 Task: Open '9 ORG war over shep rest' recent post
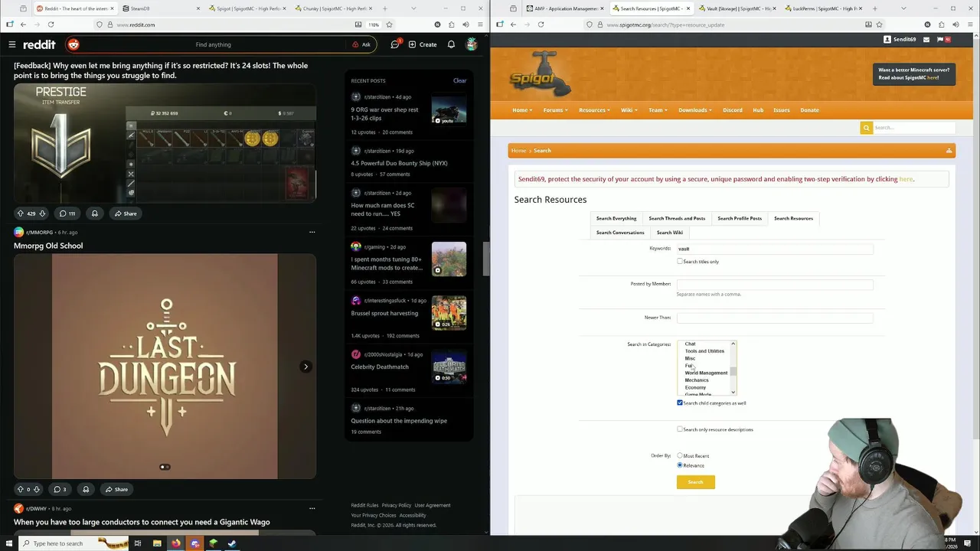click(384, 114)
